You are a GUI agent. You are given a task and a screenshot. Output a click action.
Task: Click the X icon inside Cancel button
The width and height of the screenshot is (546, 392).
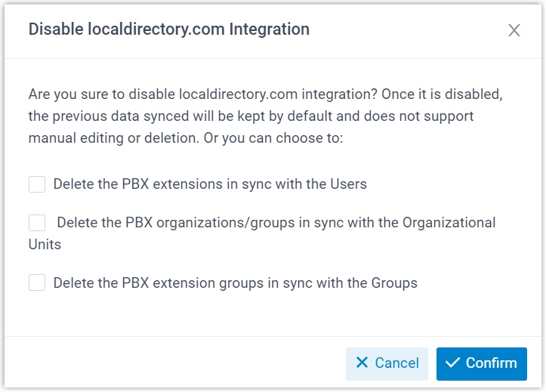362,363
